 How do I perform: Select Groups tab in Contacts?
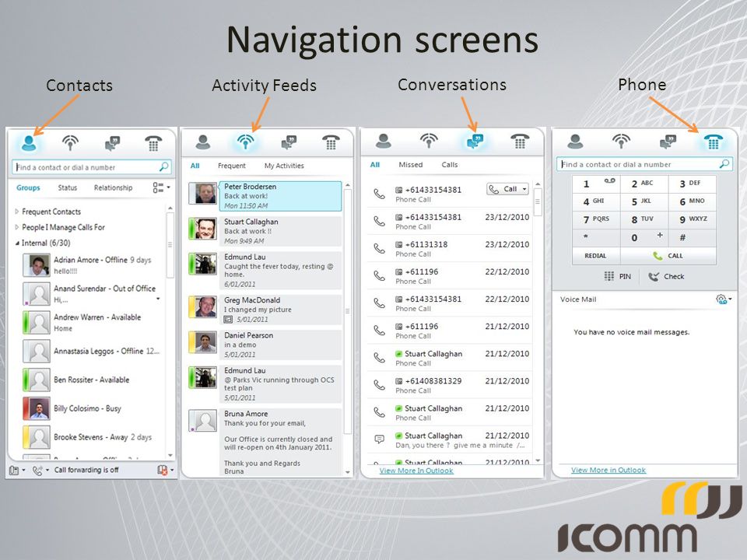(x=28, y=187)
